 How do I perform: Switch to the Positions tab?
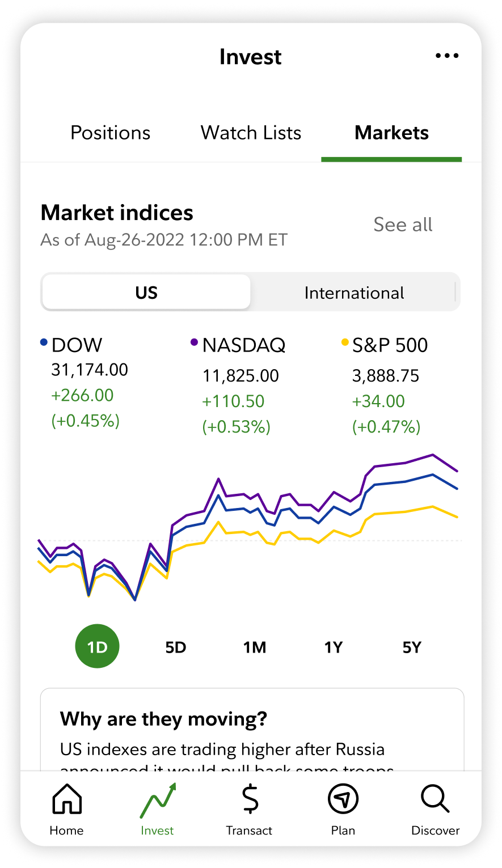(111, 133)
